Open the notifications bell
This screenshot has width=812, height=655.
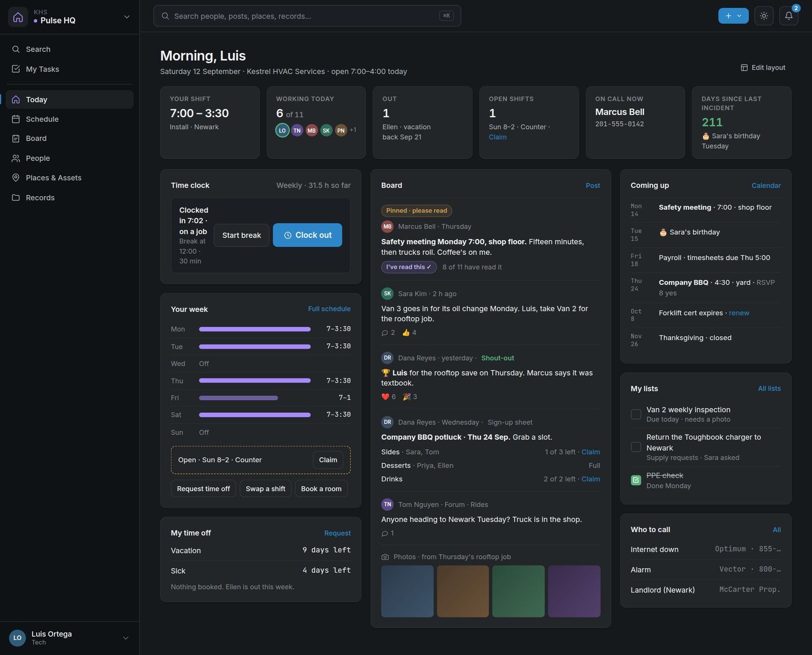tap(789, 16)
